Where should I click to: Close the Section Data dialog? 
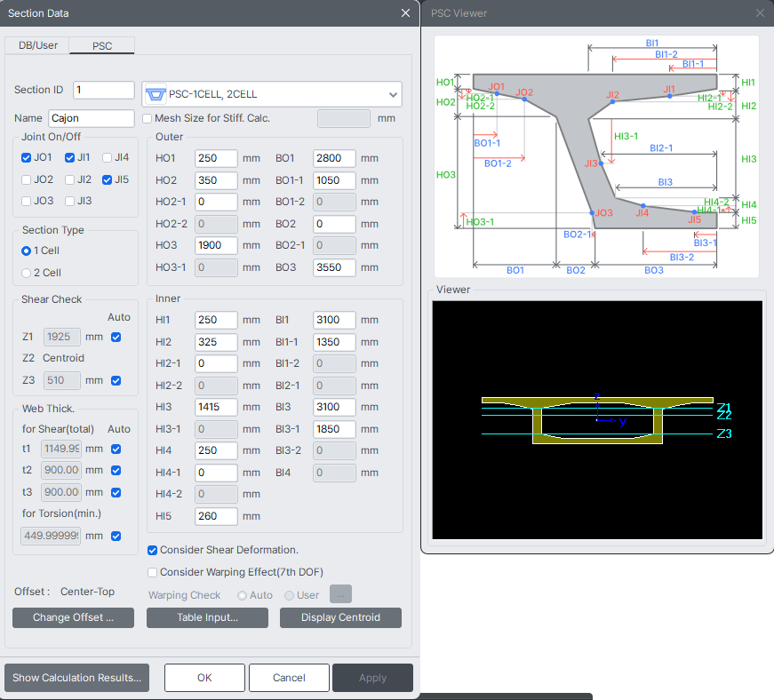405,13
